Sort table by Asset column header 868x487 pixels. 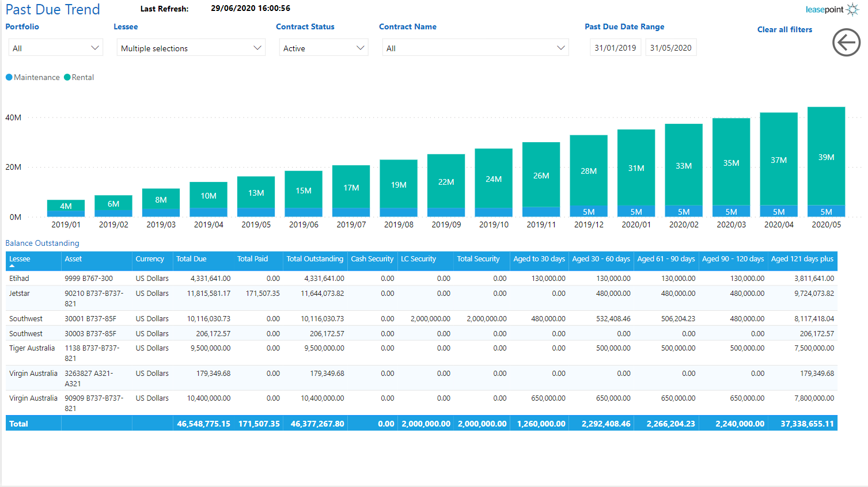[x=97, y=261]
